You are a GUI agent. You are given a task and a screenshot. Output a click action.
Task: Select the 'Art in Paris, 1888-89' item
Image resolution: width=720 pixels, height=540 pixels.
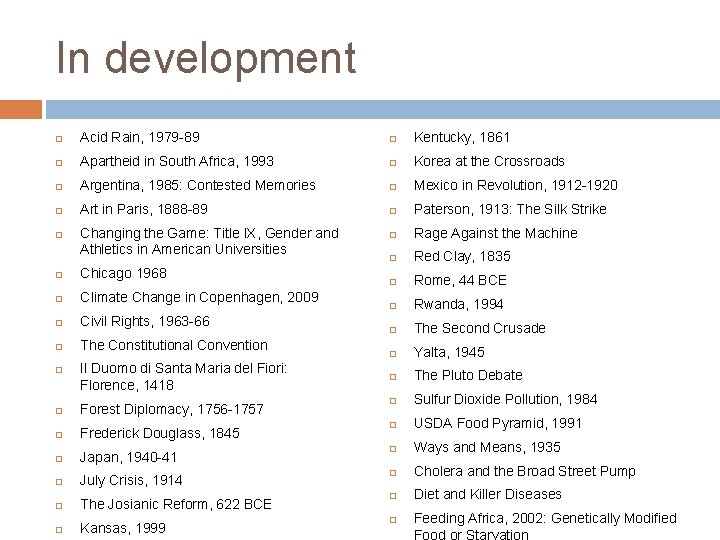click(x=144, y=209)
